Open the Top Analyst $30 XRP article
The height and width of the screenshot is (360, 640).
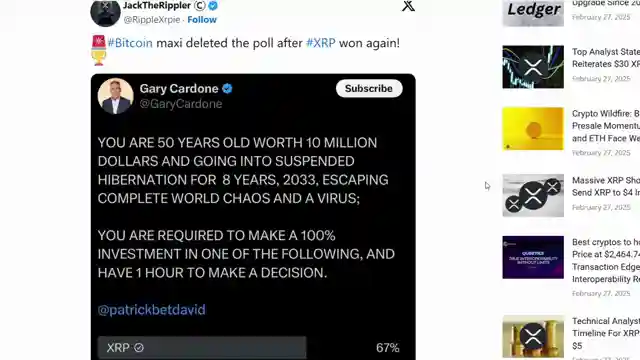click(606, 58)
